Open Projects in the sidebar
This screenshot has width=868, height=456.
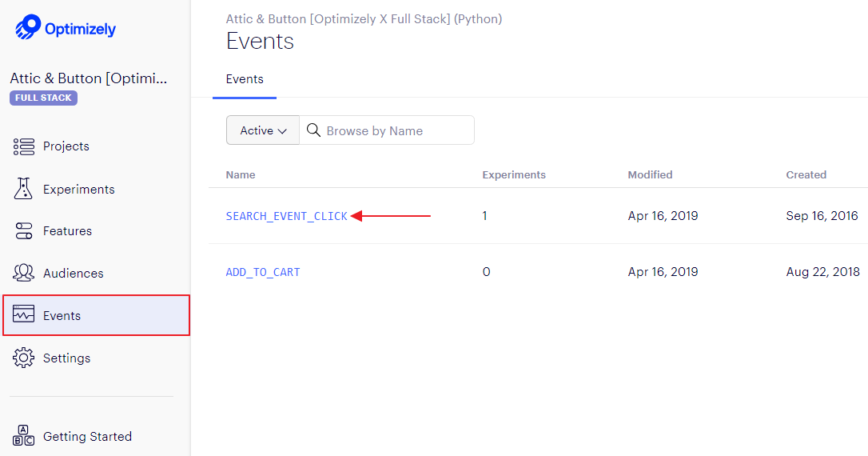66,146
